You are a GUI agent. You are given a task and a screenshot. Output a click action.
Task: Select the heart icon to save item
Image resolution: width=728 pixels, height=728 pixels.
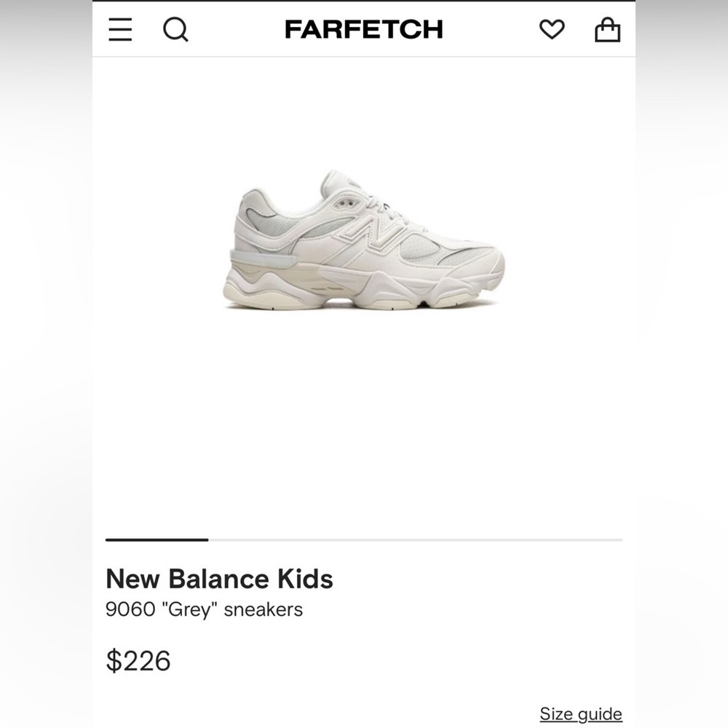point(553,29)
